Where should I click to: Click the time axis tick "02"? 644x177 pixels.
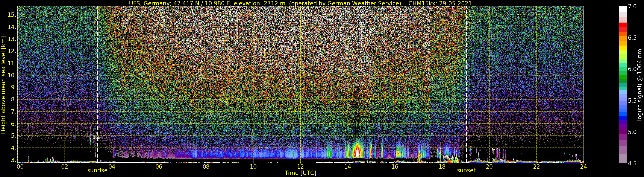[x=65, y=166]
